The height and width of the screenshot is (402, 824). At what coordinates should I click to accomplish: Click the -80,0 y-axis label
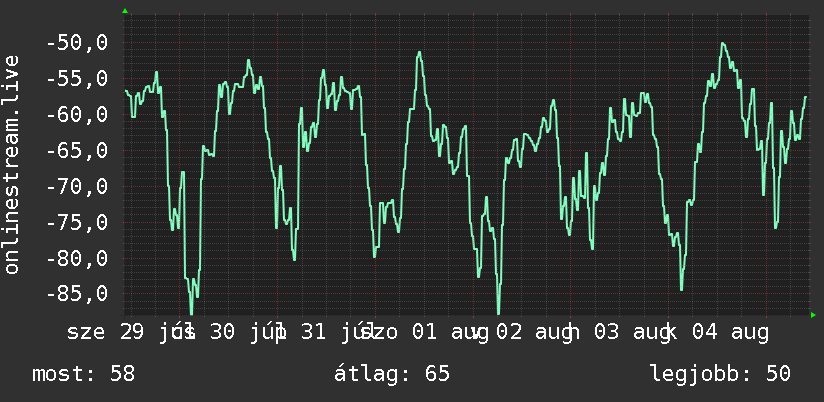(x=77, y=258)
